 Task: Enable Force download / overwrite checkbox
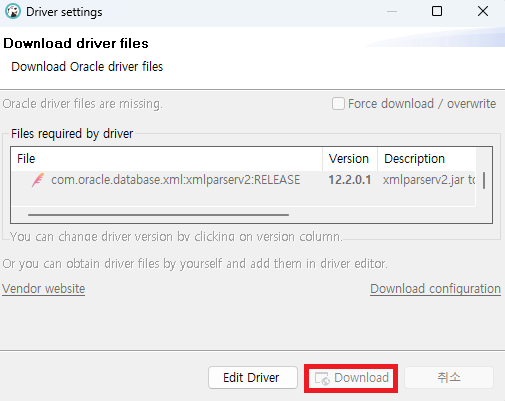click(338, 104)
